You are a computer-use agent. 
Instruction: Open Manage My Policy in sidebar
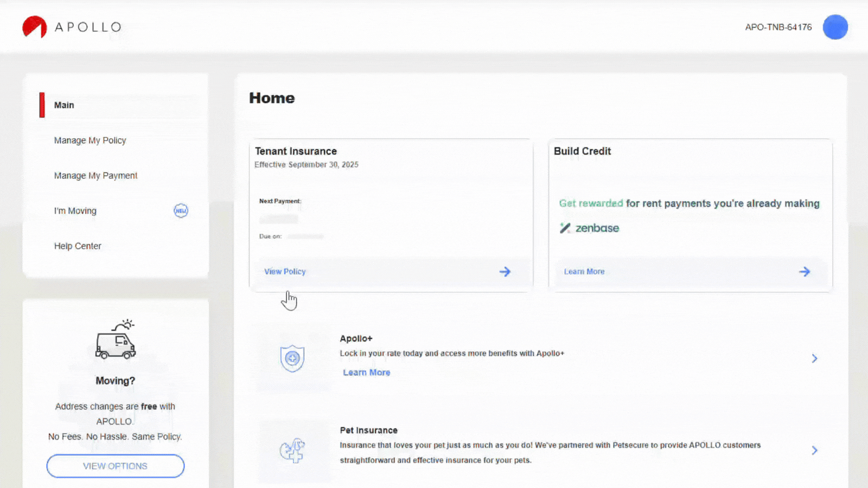(90, 140)
